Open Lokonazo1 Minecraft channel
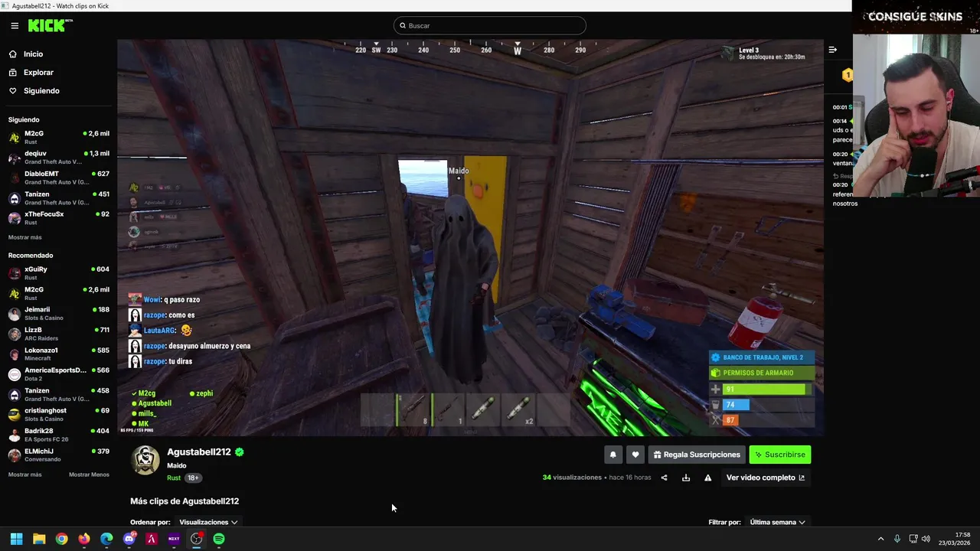Image resolution: width=980 pixels, height=551 pixels. click(58, 354)
